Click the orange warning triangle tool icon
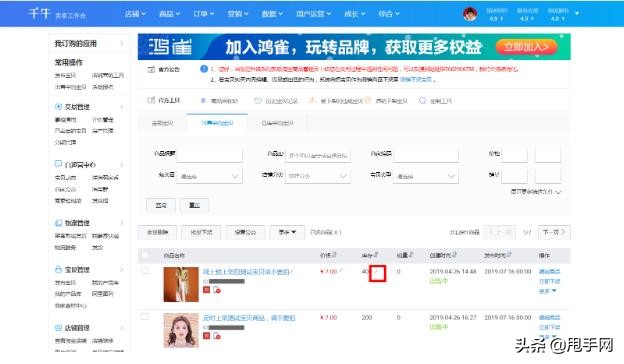Image resolution: width=624 pixels, height=364 pixels. (313, 100)
